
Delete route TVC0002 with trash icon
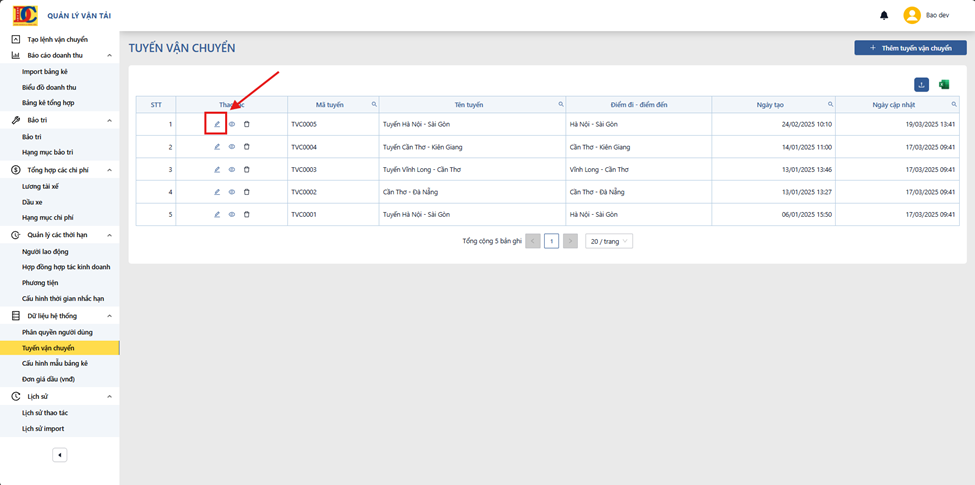click(x=246, y=192)
